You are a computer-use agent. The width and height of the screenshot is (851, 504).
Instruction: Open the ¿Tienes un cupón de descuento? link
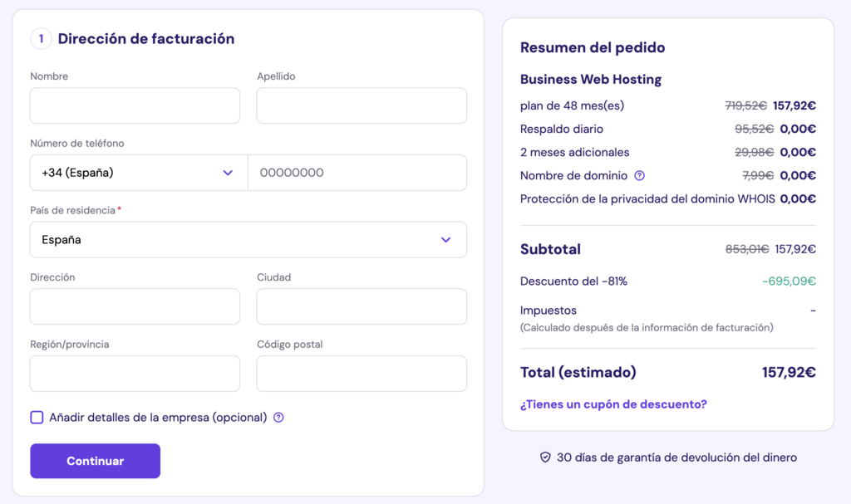[612, 404]
